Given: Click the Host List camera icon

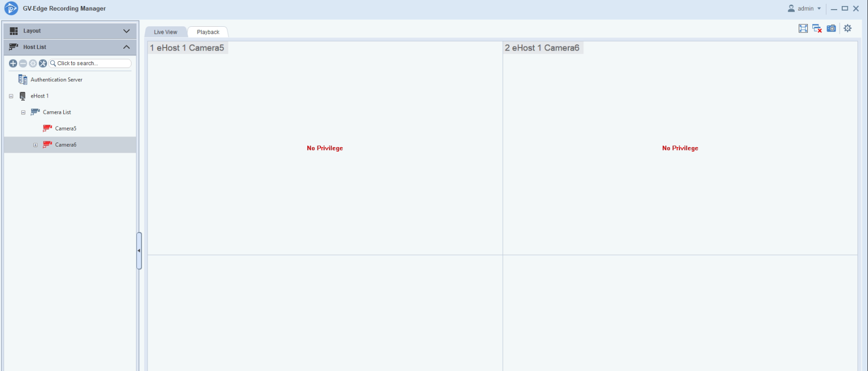Looking at the screenshot, I should 14,47.
